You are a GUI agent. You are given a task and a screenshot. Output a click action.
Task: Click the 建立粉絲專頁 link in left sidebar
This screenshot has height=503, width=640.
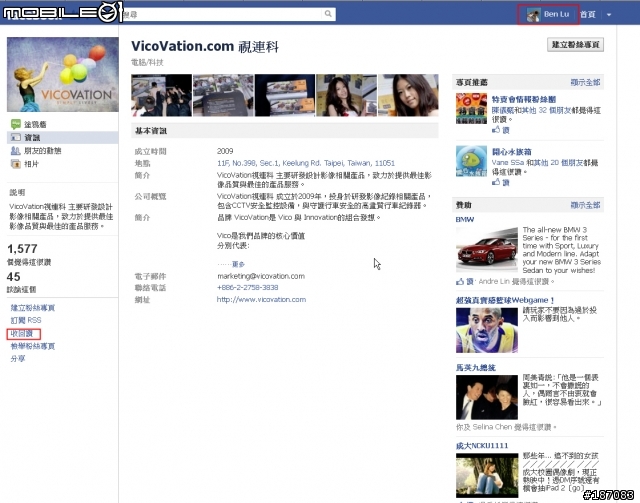(33, 308)
